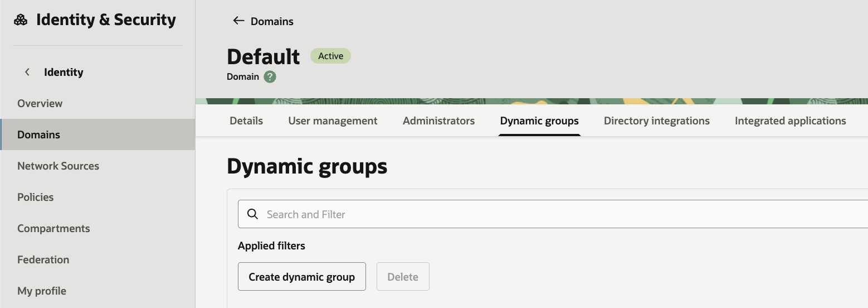Click the Create dynamic group button
Viewport: 868px width, 308px height.
pos(301,277)
